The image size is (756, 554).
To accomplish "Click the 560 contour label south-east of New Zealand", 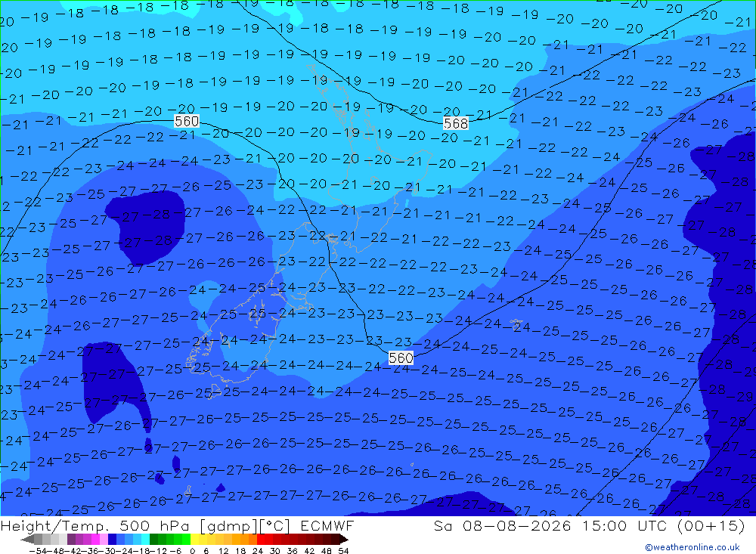I will [x=401, y=357].
